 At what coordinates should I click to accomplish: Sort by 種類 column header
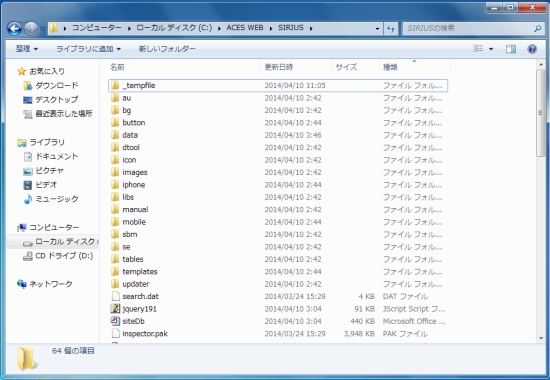pyautogui.click(x=390, y=67)
